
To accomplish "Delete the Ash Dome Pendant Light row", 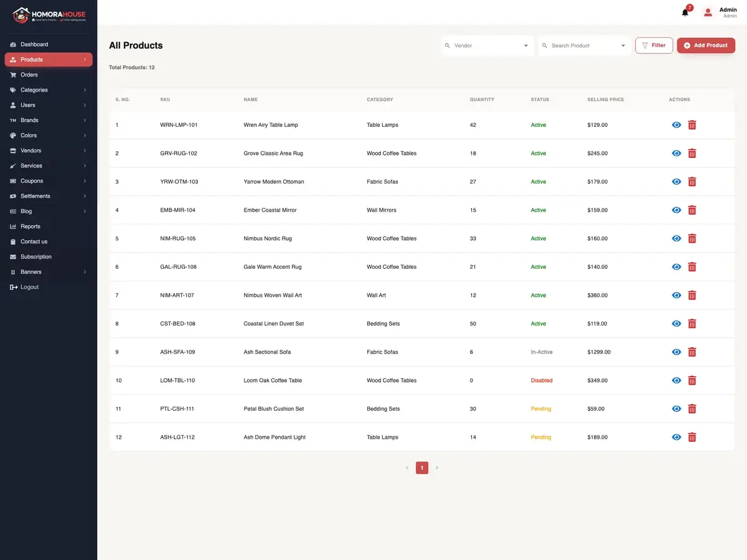I will pyautogui.click(x=692, y=437).
